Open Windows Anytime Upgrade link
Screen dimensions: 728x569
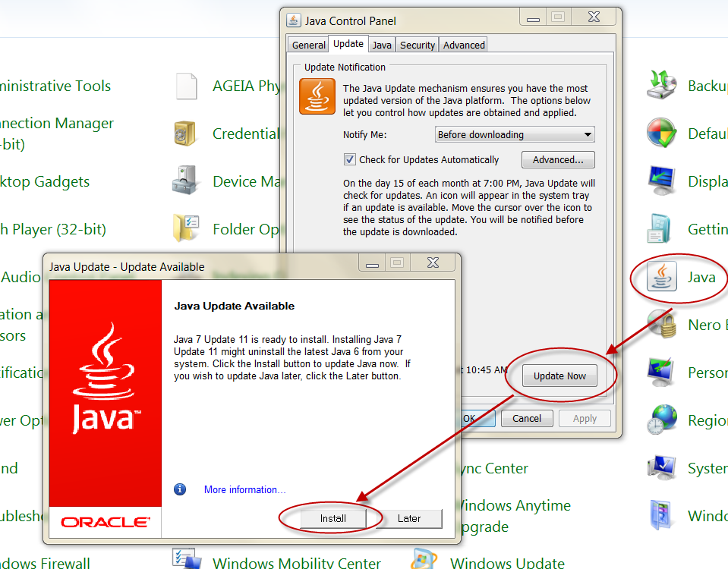click(x=515, y=516)
